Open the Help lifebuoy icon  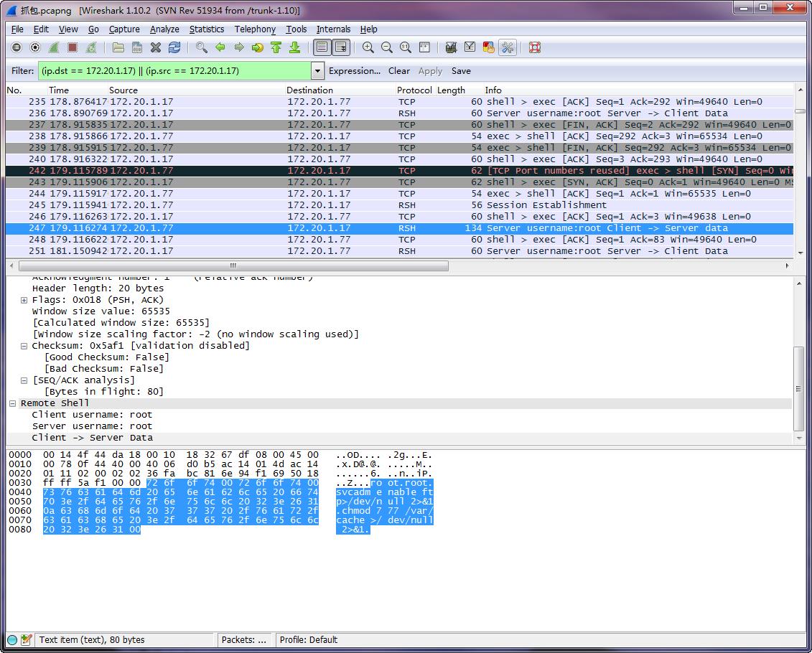pyautogui.click(x=534, y=47)
